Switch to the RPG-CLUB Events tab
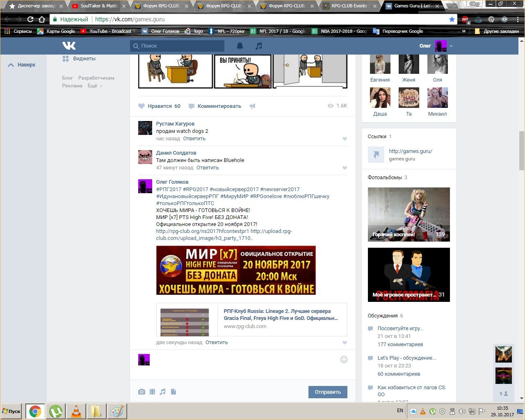Image resolution: width=525 pixels, height=420 pixels. click(x=349, y=6)
